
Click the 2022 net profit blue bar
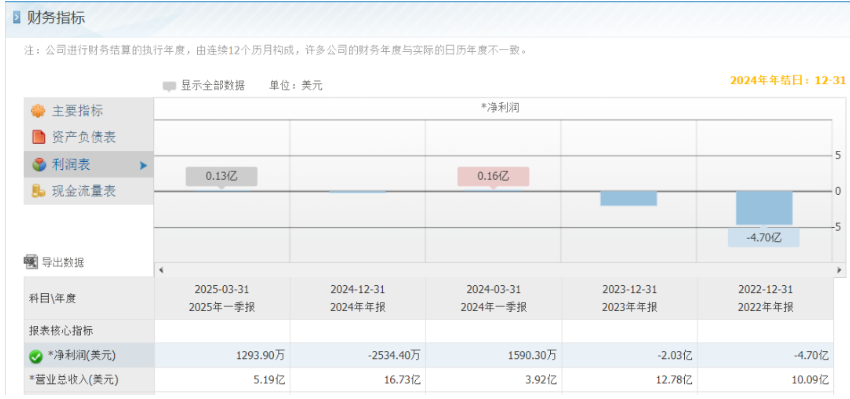click(x=764, y=208)
